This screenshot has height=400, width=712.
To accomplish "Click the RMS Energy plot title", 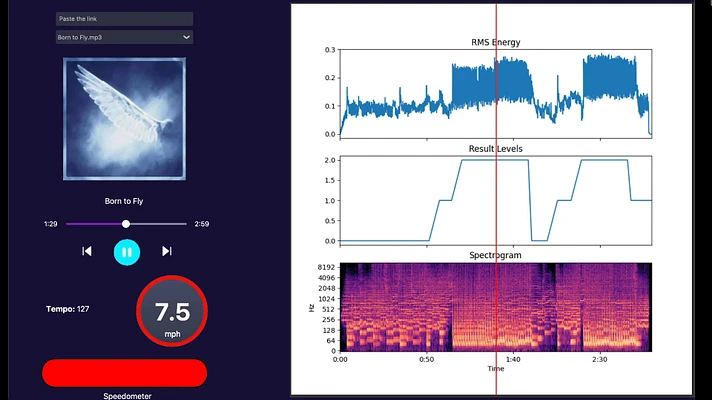I will tap(495, 42).
